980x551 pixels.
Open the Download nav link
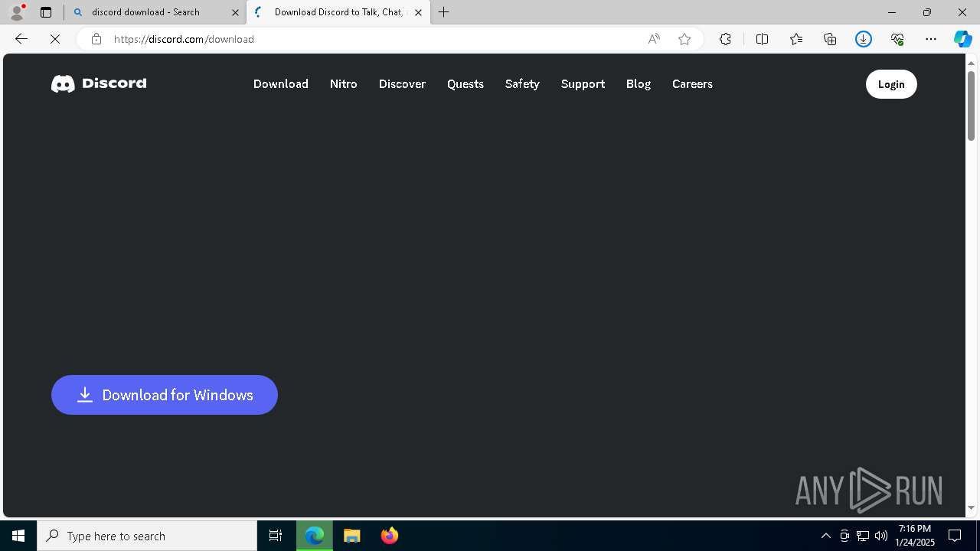[281, 84]
